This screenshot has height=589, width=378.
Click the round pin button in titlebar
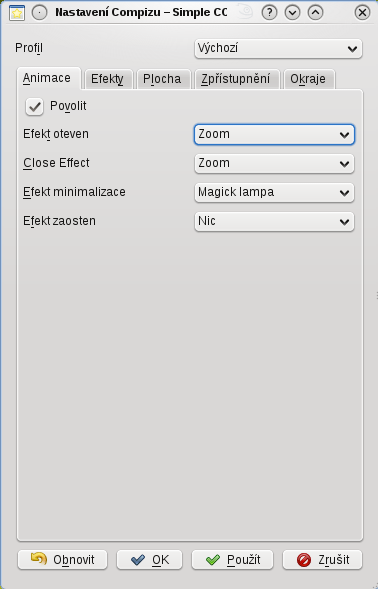click(39, 13)
